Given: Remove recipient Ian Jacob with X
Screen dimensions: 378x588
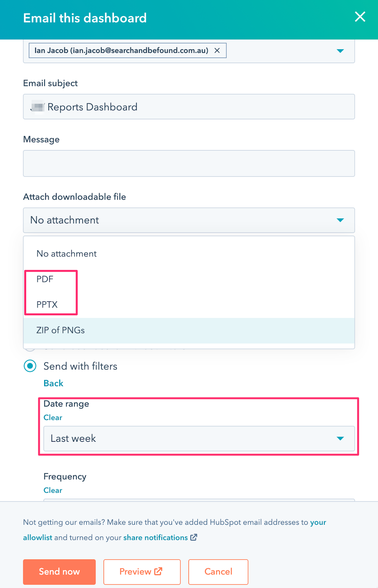Looking at the screenshot, I should click(217, 51).
